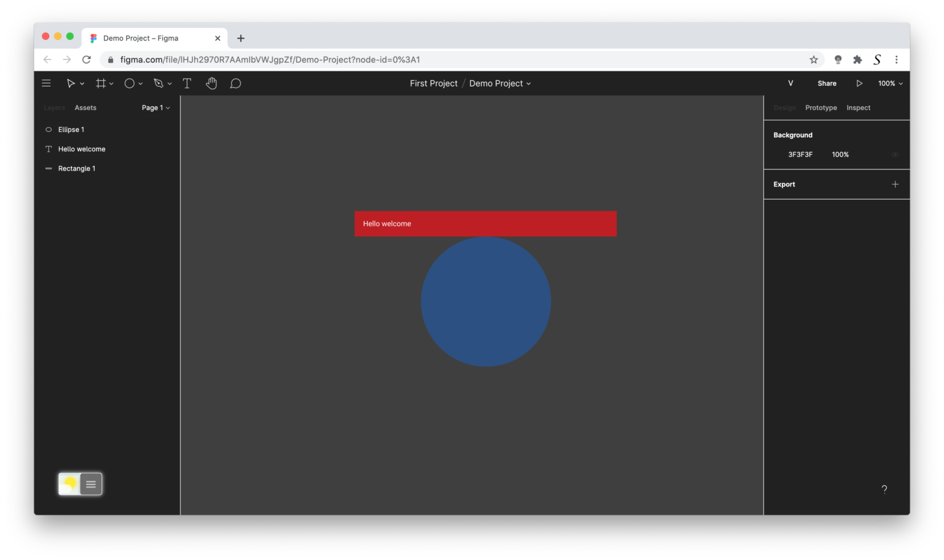Toggle background color visibility
944x560 pixels.
[895, 154]
